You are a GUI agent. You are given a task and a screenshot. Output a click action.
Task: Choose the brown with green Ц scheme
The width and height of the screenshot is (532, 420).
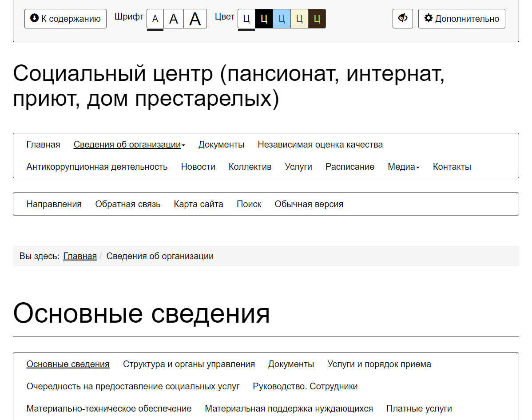tap(317, 19)
